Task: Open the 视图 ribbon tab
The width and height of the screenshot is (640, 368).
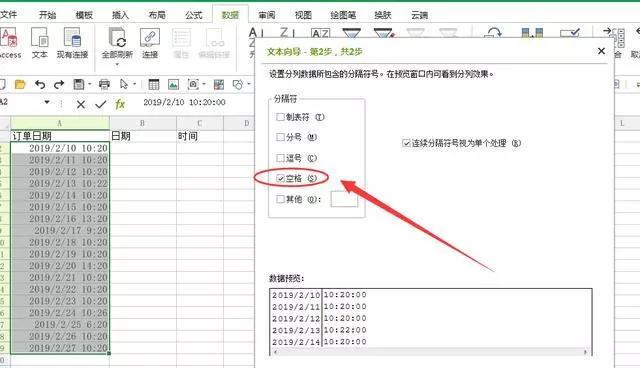Action: [x=303, y=15]
